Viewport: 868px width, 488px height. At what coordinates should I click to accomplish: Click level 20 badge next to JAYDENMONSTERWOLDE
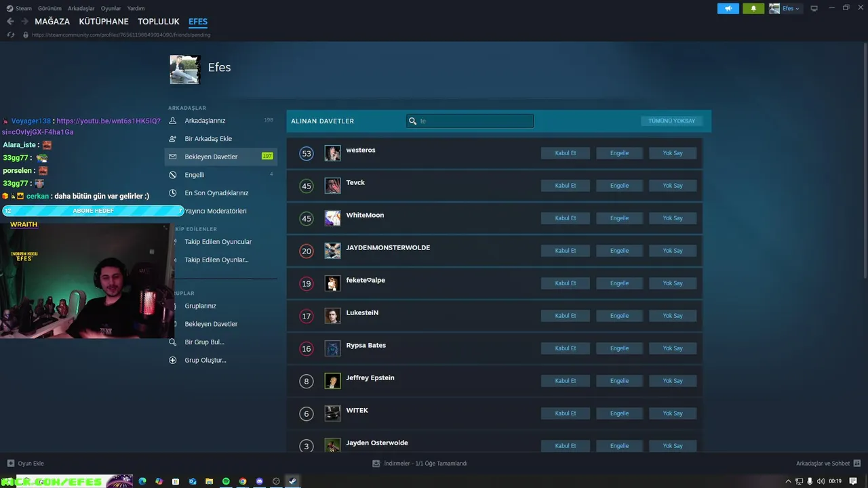point(307,251)
